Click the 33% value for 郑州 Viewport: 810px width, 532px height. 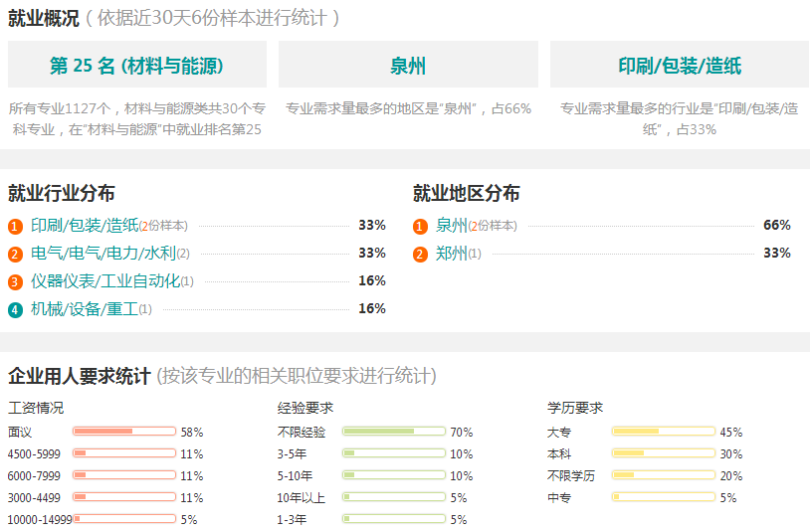pos(777,253)
